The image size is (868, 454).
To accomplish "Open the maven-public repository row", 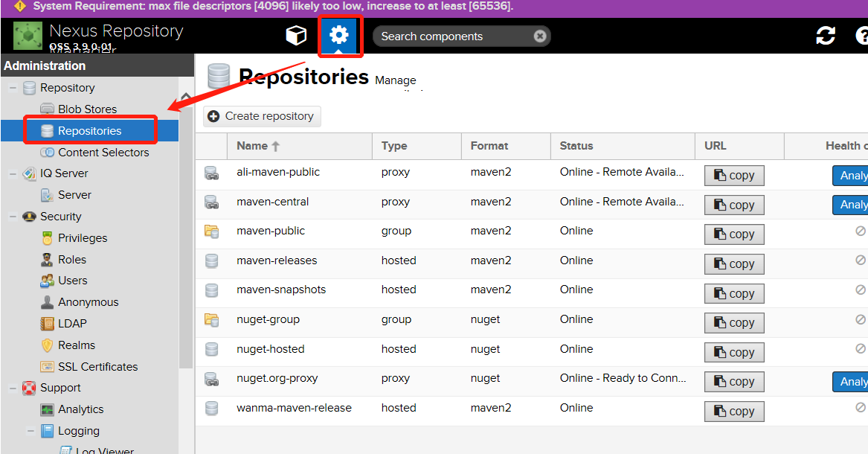I will 531,234.
